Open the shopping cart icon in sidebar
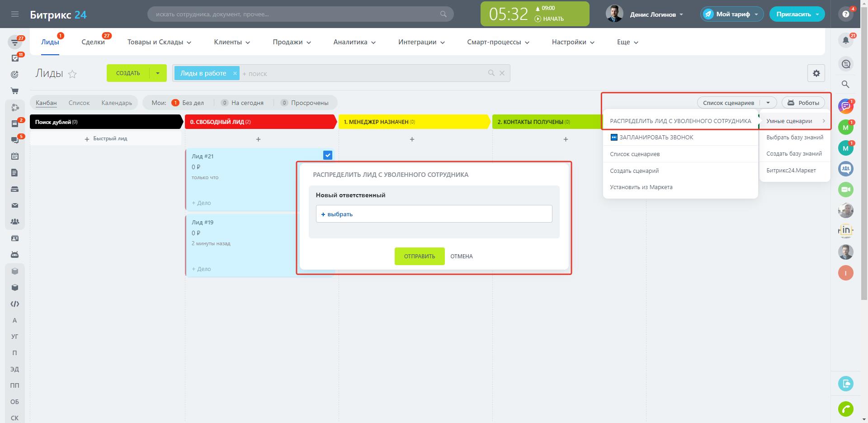 tap(14, 91)
